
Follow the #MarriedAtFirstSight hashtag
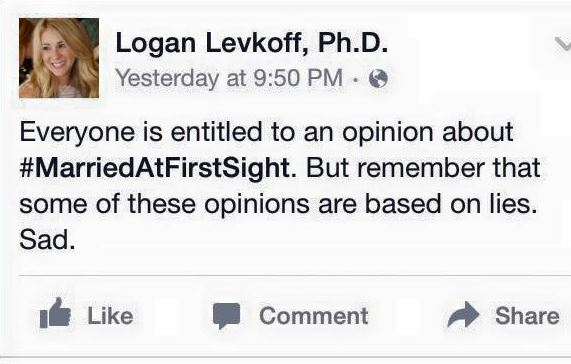pyautogui.click(x=155, y=168)
